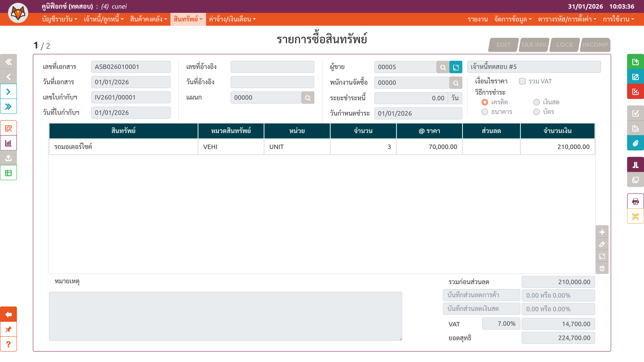The image size is (644, 362).
Task: Click the paperclip attachment icon
Action: [x=635, y=143]
